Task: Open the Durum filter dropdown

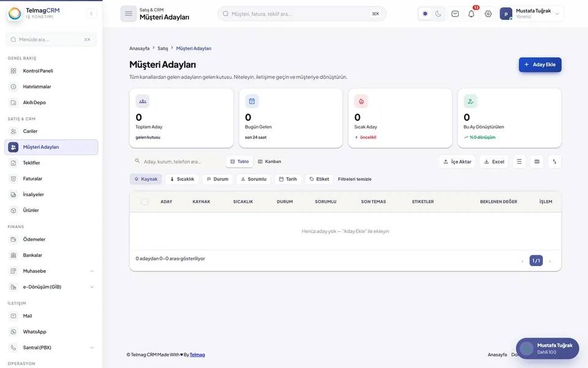Action: 217,179
